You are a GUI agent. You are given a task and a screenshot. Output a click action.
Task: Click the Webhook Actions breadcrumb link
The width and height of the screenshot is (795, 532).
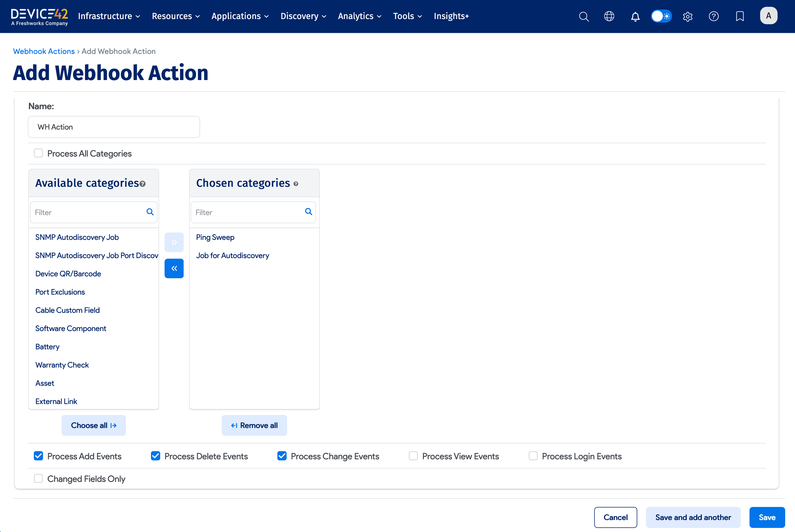click(x=44, y=51)
